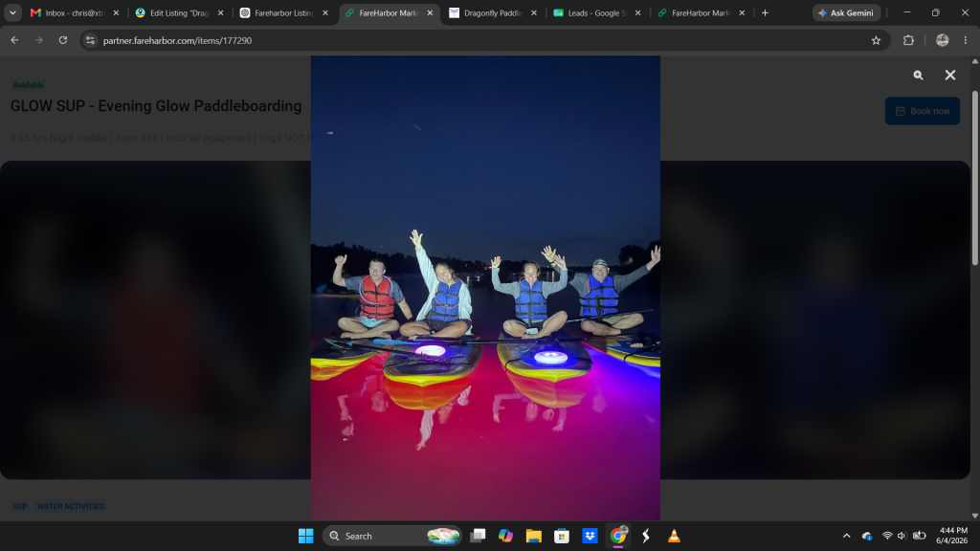This screenshot has height=551, width=980.
Task: Open Task View on taskbar
Action: point(479,536)
